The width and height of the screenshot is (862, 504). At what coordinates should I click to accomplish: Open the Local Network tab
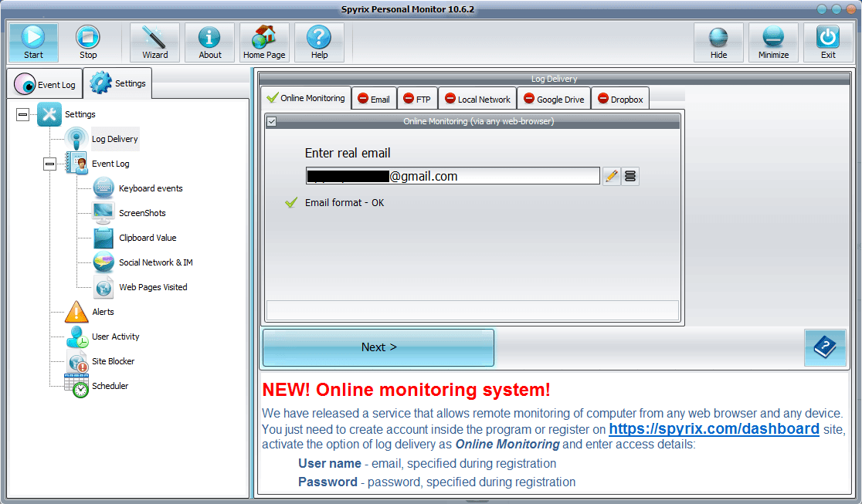477,99
